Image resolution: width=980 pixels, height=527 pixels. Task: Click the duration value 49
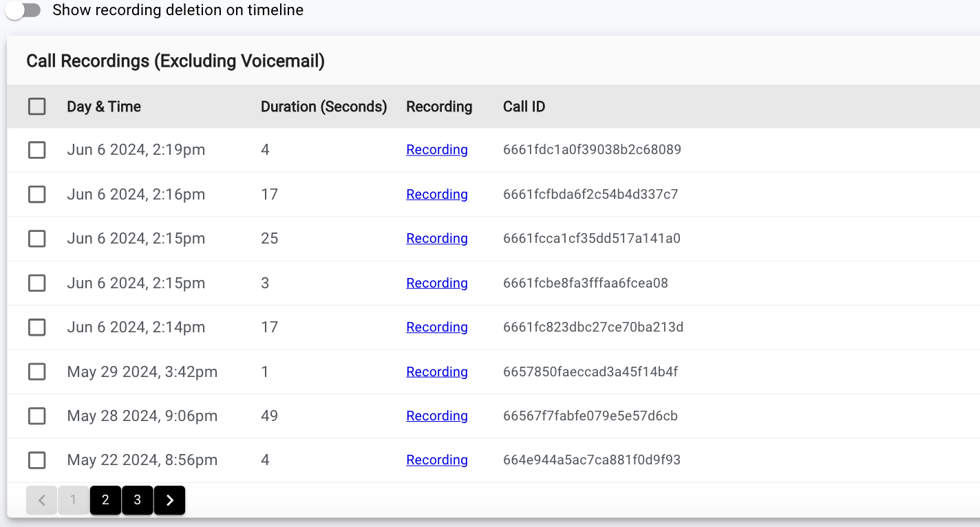point(270,416)
